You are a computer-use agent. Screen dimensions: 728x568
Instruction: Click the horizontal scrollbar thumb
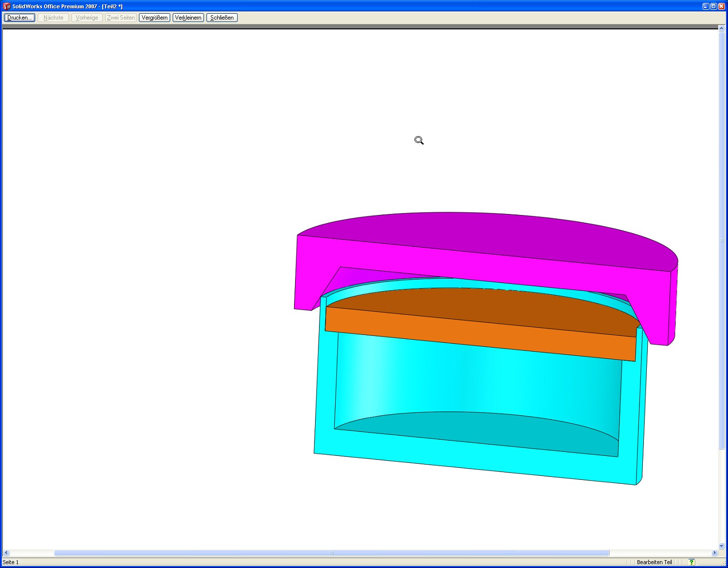[332, 553]
